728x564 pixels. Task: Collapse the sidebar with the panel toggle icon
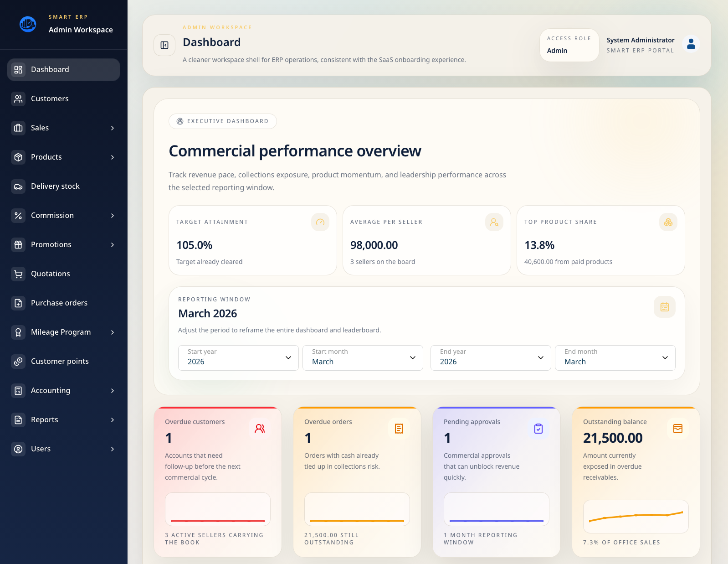tap(164, 45)
